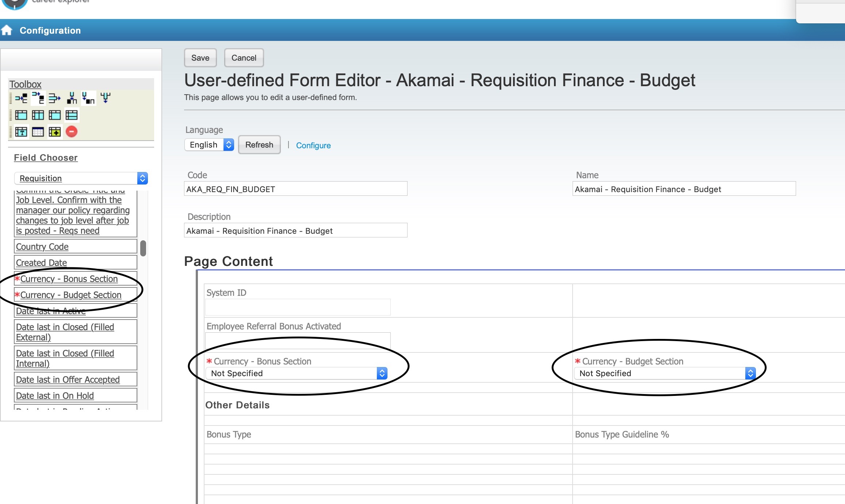Click the blank grid table icon
The width and height of the screenshot is (845, 504).
tap(38, 132)
